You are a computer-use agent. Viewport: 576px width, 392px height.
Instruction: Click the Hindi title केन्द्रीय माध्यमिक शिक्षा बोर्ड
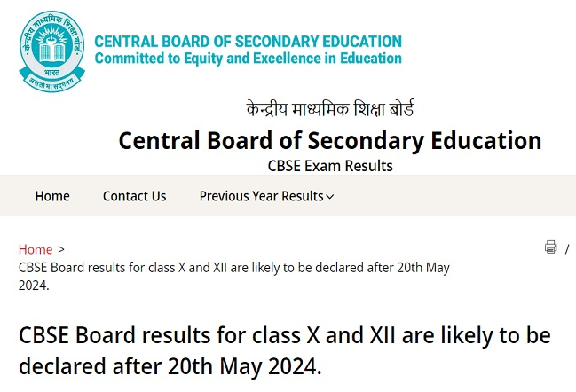(x=330, y=109)
